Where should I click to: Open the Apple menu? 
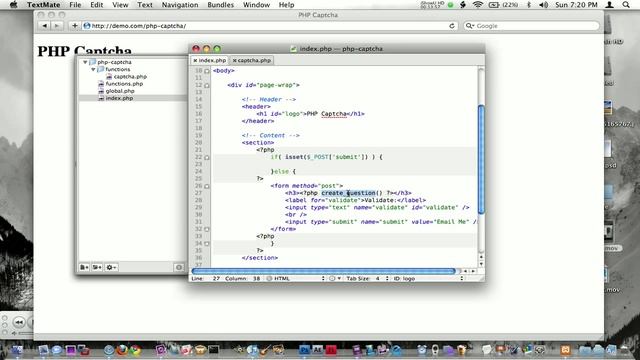coord(13,5)
